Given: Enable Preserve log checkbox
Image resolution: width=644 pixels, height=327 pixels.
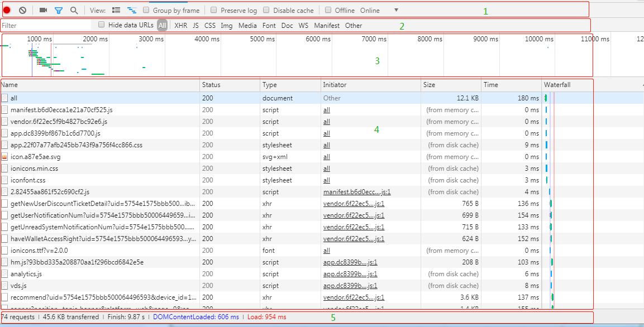Looking at the screenshot, I should click(x=213, y=10).
